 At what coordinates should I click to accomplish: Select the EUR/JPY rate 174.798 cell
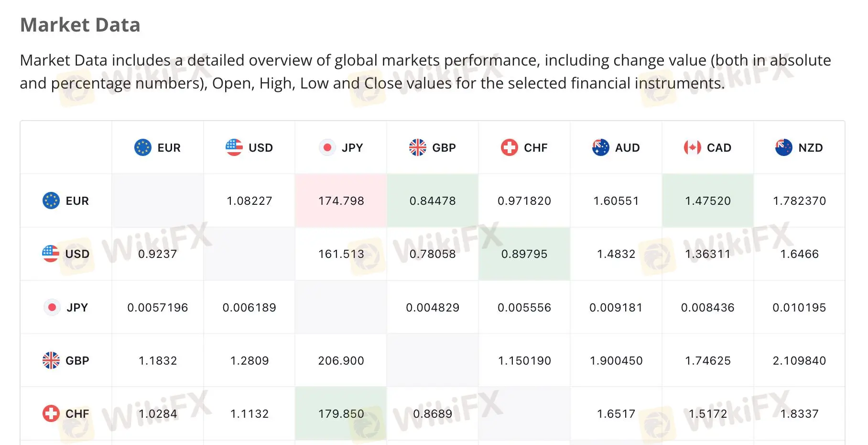click(341, 201)
